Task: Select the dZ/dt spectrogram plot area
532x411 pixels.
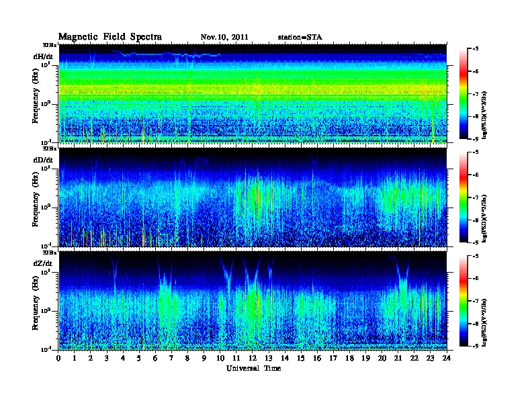Action: coord(253,301)
